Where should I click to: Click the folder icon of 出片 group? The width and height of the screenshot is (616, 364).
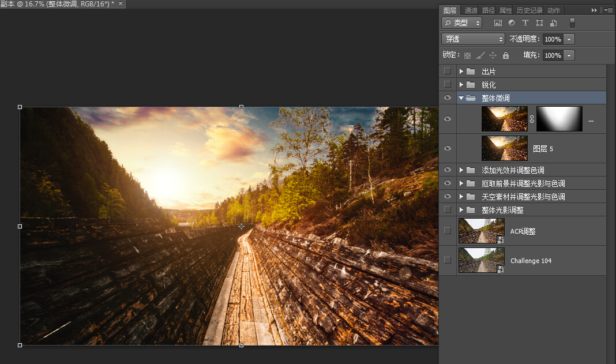click(x=471, y=72)
